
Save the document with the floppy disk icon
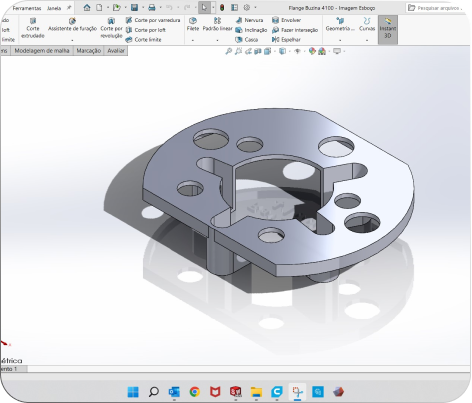[134, 7]
